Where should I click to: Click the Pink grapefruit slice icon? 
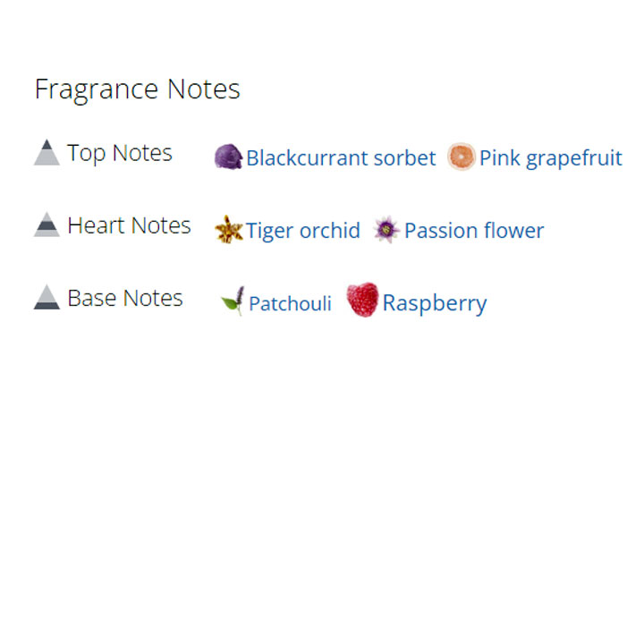pyautogui.click(x=461, y=157)
